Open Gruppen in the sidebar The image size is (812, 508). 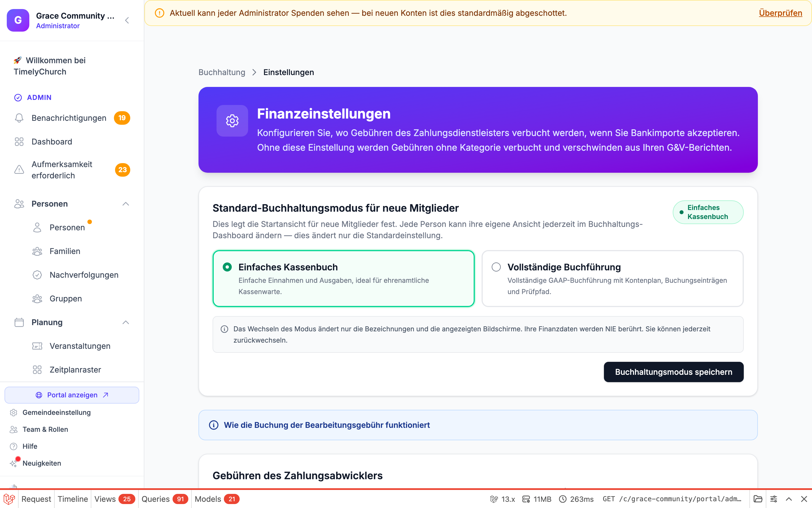click(66, 299)
